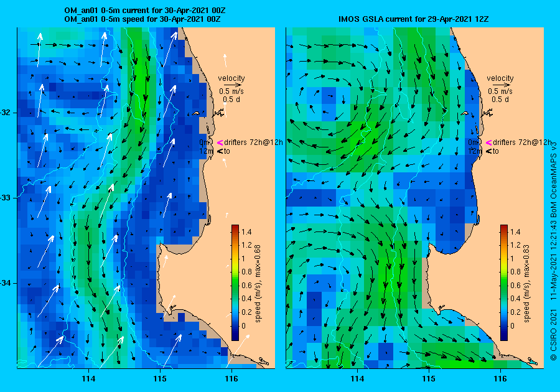Image resolution: width=560 pixels, height=392 pixels.
Task: Click the '115' longitude label under the OM_an01 map
Action: 160,379
